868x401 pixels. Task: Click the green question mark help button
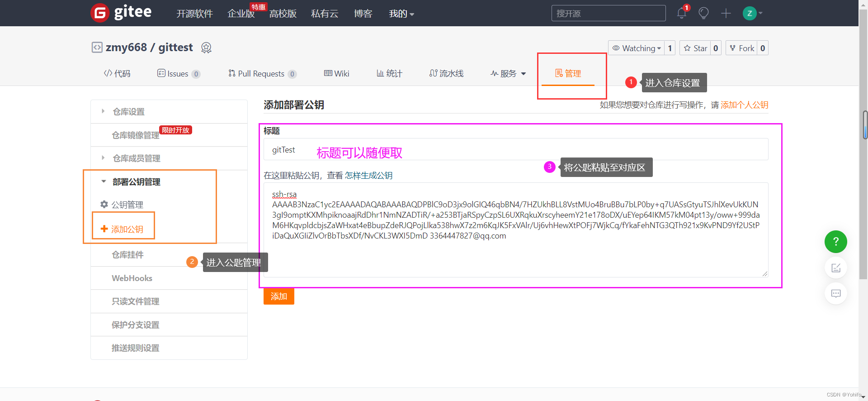click(835, 242)
